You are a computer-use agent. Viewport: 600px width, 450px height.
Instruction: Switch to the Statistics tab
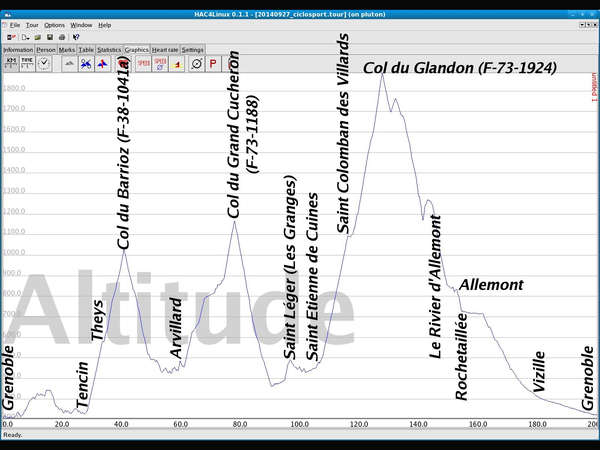109,48
